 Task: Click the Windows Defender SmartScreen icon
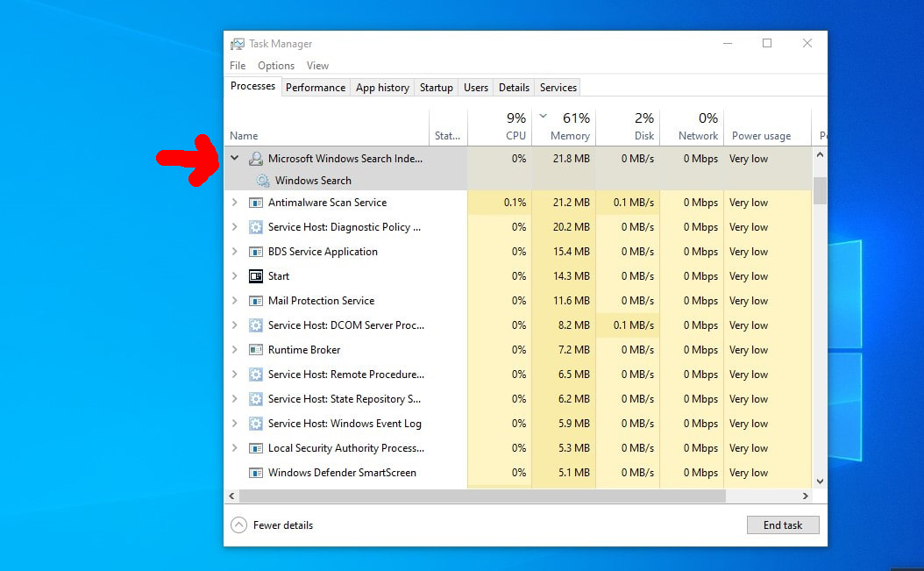pos(256,473)
